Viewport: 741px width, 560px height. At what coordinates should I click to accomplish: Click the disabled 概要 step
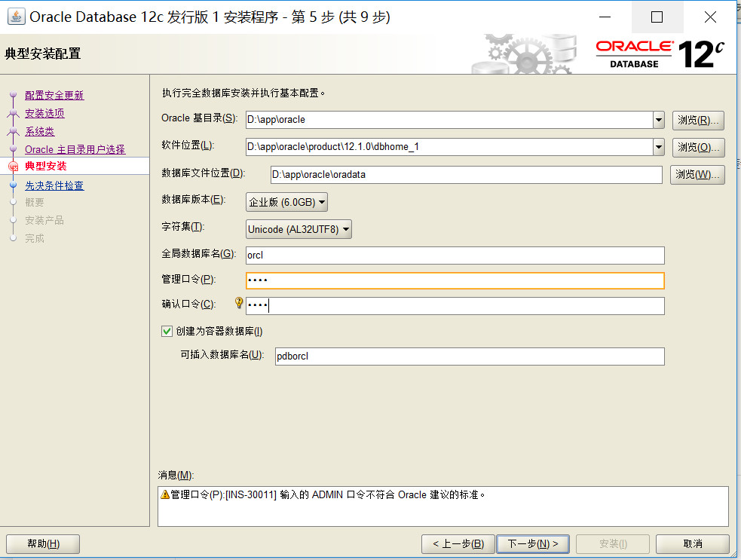click(35, 202)
